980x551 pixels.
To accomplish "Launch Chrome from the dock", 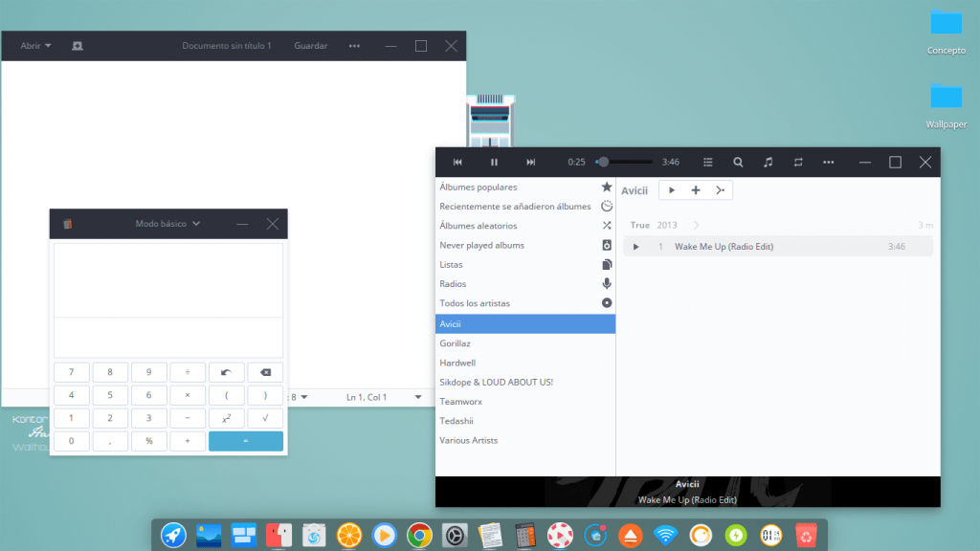I will point(419,536).
